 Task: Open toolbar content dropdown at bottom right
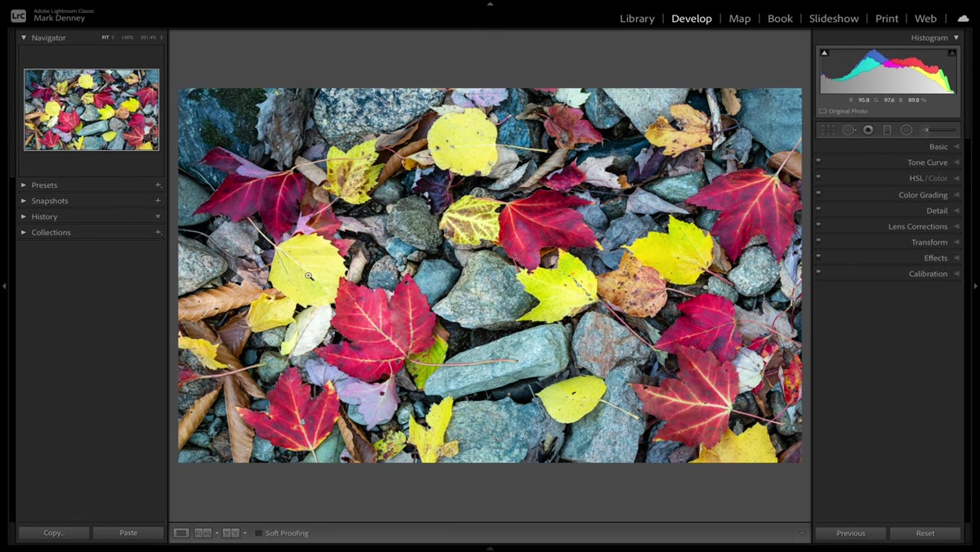coord(801,533)
